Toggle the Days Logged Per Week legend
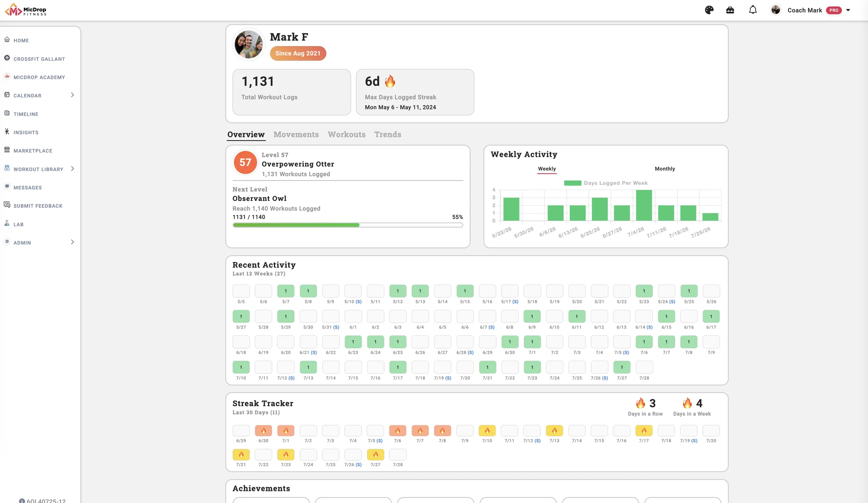Image resolution: width=868 pixels, height=503 pixels. (x=605, y=183)
